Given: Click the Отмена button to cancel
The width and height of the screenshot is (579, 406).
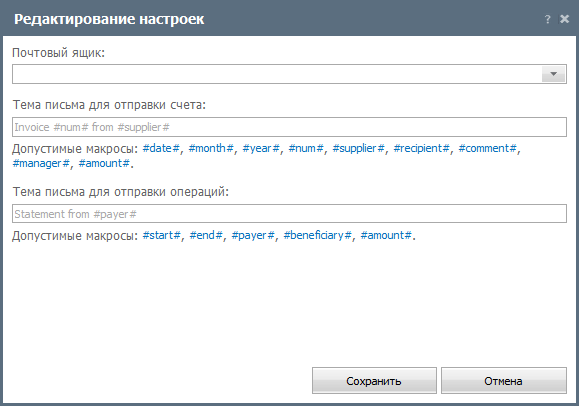Looking at the screenshot, I should (x=504, y=381).
